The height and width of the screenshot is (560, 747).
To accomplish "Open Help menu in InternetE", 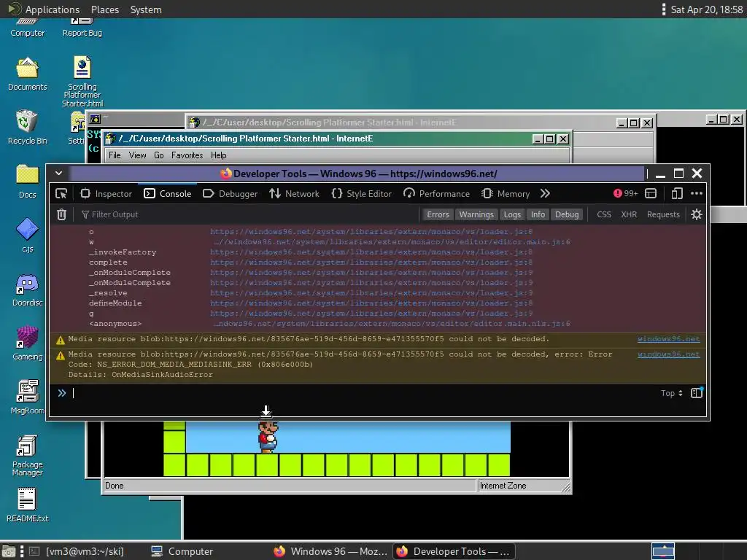I will pyautogui.click(x=218, y=155).
